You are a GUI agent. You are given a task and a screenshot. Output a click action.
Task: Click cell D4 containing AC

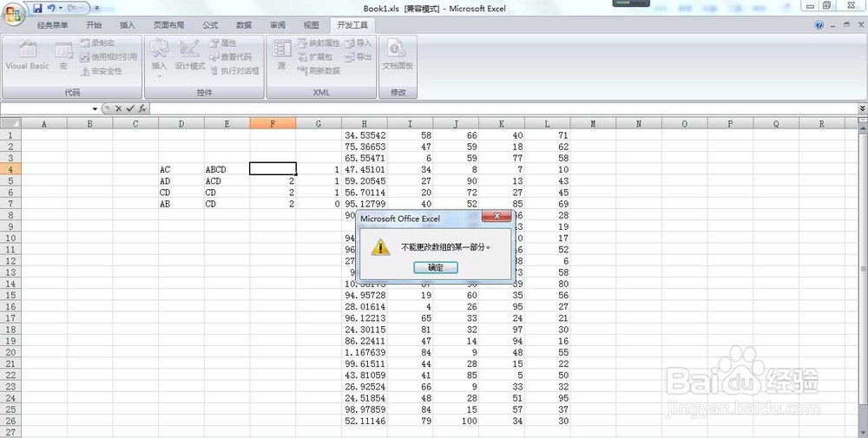[x=181, y=169]
